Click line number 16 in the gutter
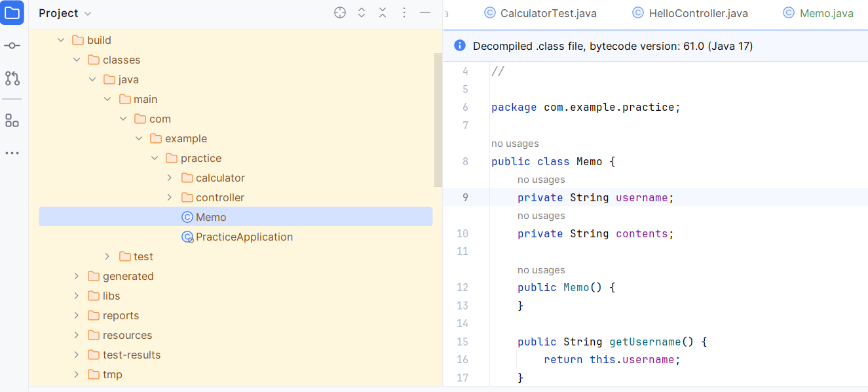 (x=462, y=359)
